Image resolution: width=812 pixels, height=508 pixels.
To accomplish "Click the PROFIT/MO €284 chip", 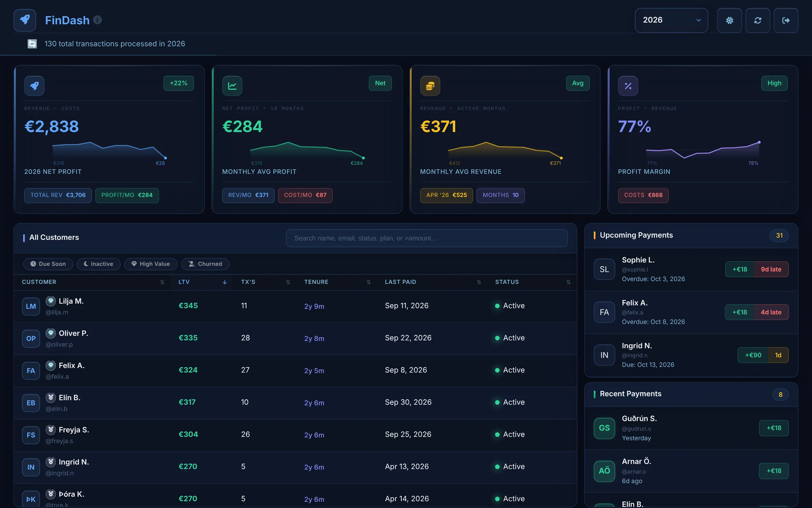I will (127, 195).
